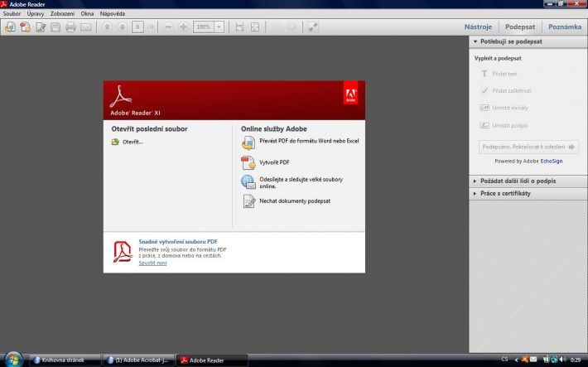Show hidden tray icons arrow
This screenshot has width=588, height=367.
pos(517,360)
